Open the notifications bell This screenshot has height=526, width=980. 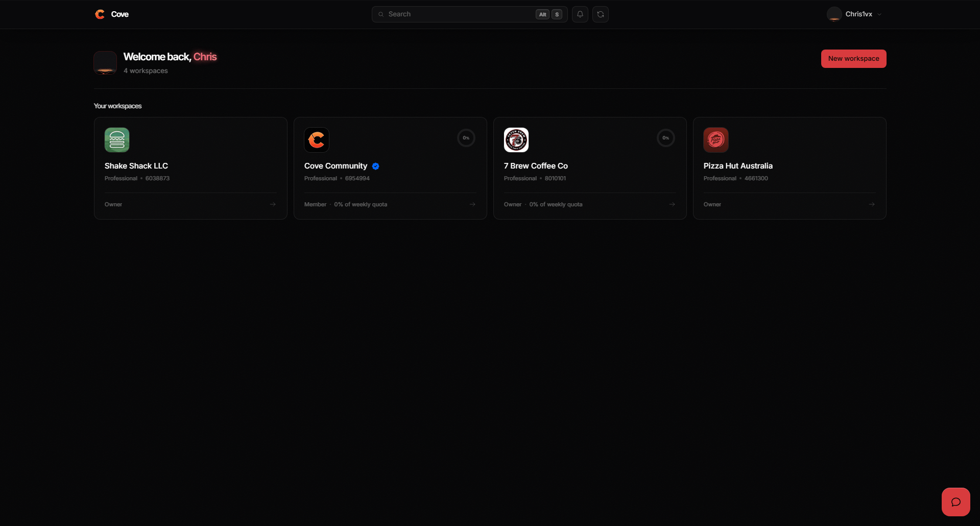[x=580, y=14]
